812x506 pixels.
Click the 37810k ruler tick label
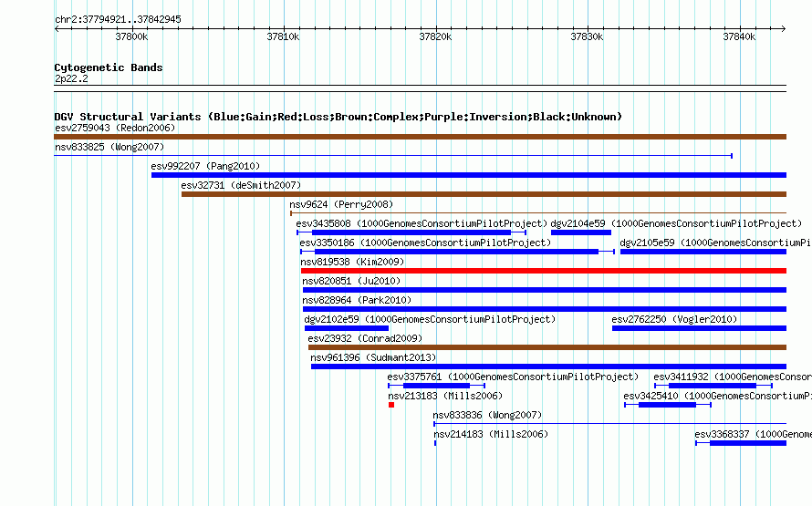point(283,36)
